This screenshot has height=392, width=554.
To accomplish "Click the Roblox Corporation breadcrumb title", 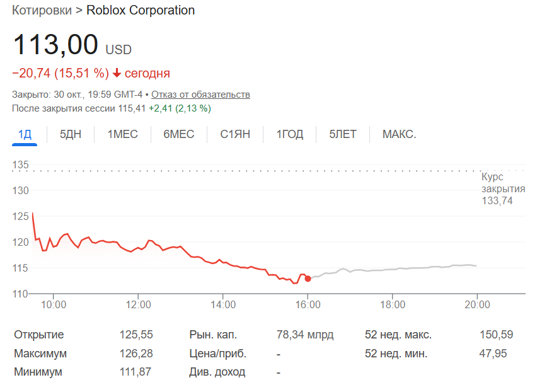I will (140, 11).
